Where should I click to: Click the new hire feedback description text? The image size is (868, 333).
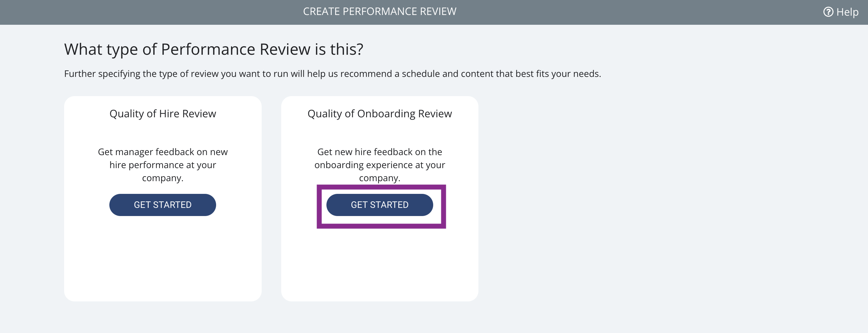[379, 165]
